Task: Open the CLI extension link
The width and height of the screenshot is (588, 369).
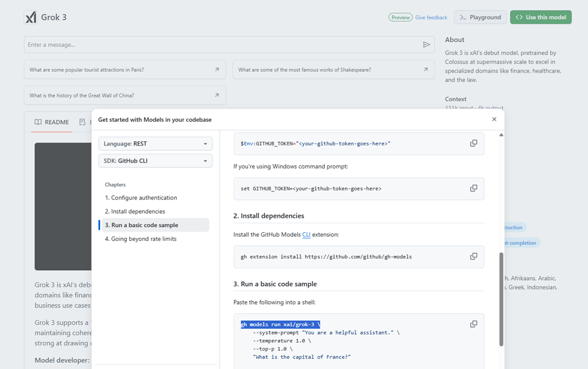Action: coord(306,235)
